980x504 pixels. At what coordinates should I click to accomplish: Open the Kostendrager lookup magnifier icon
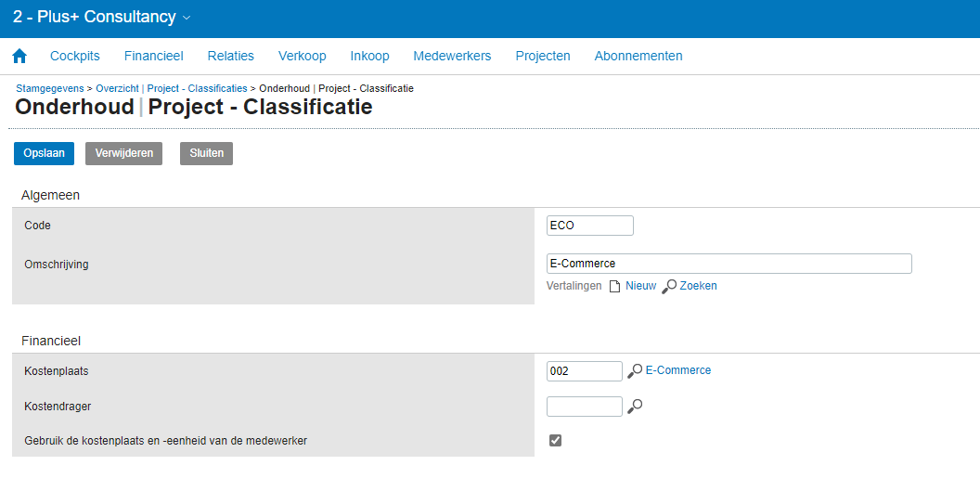point(635,406)
